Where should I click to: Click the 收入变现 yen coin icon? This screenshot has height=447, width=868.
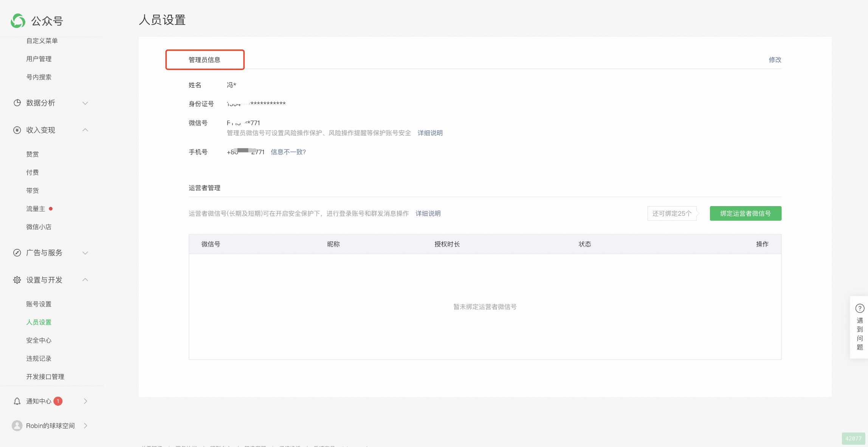[x=17, y=130]
